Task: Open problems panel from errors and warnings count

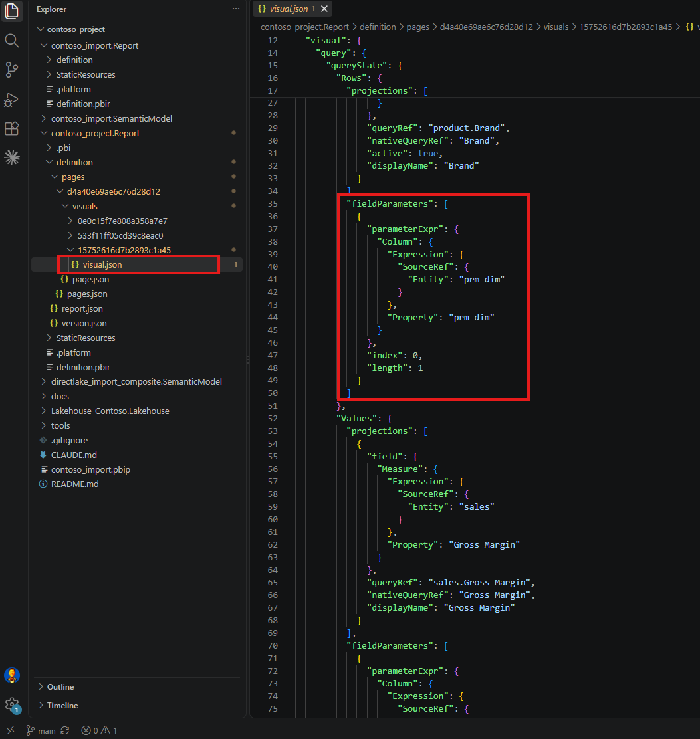Action: coord(99,730)
